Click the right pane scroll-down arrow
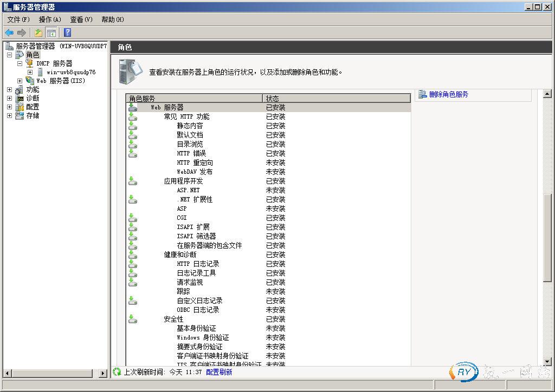The height and width of the screenshot is (392, 555). click(x=547, y=362)
